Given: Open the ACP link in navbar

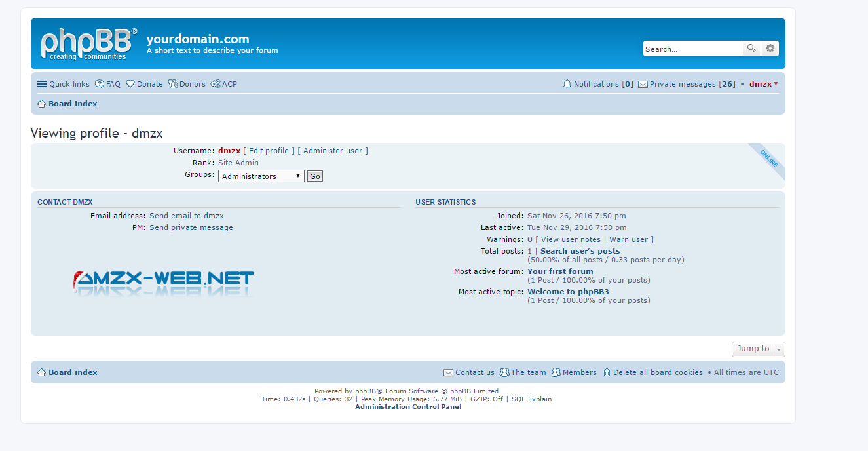Looking at the screenshot, I should point(224,84).
